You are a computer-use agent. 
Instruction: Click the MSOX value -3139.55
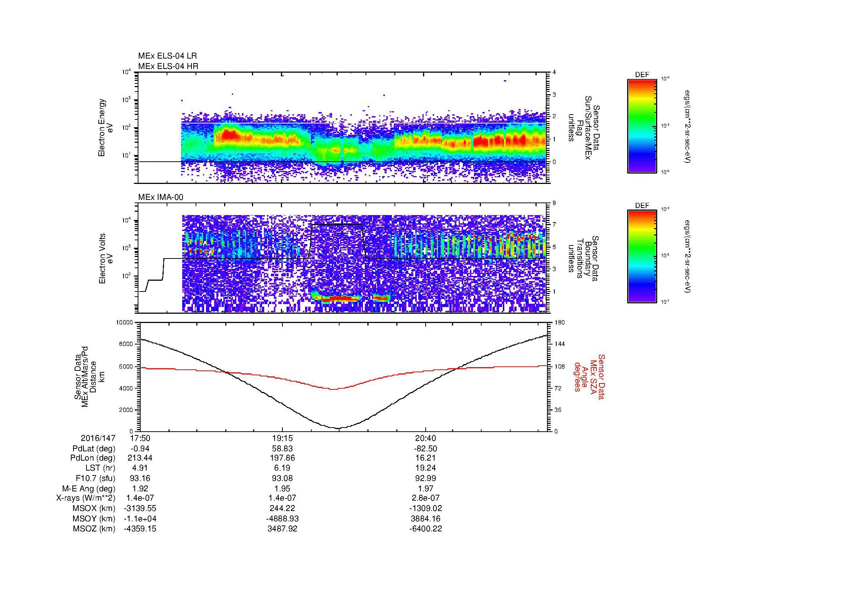[x=140, y=509]
